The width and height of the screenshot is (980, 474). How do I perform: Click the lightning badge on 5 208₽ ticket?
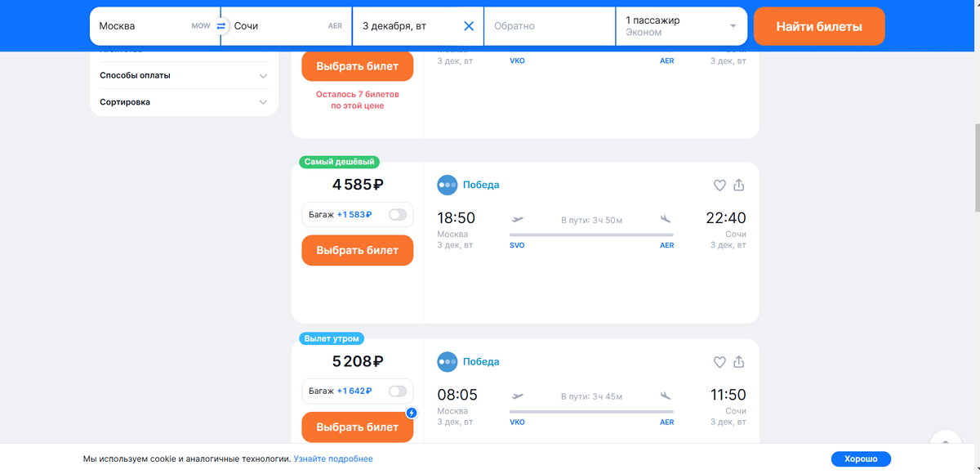[x=412, y=413]
